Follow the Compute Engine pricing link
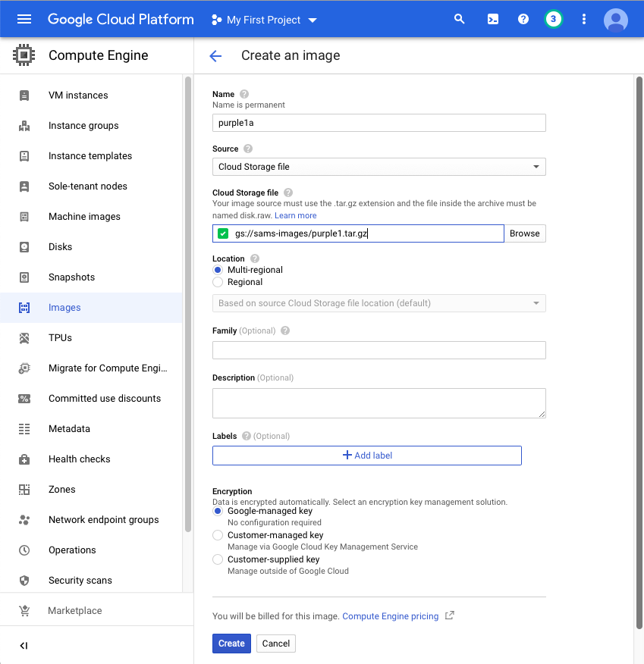The width and height of the screenshot is (644, 664). coord(390,616)
